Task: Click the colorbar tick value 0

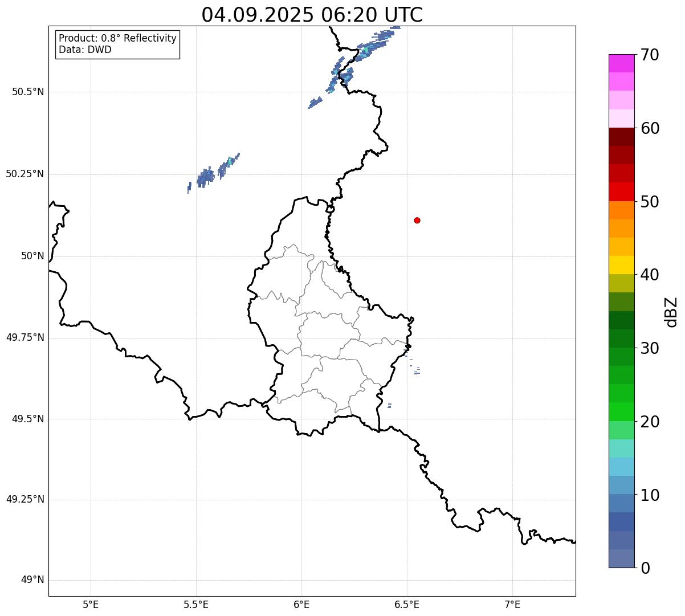Action: point(645,568)
